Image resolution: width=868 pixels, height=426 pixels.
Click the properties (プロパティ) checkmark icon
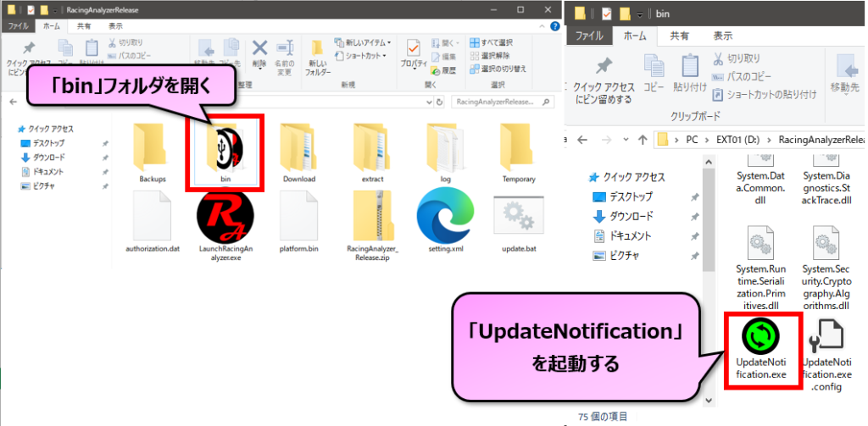pos(414,50)
